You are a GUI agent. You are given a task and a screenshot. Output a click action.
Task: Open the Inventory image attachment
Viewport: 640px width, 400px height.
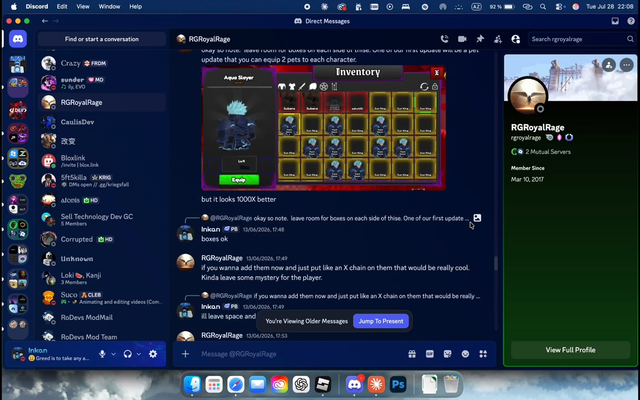(x=323, y=128)
